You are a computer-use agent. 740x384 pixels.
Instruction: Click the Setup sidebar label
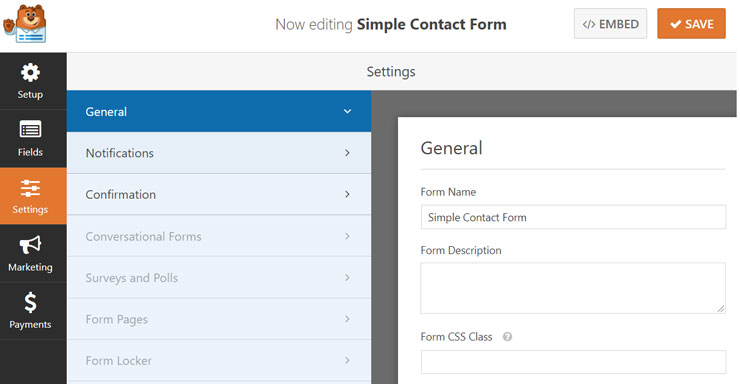point(30,94)
